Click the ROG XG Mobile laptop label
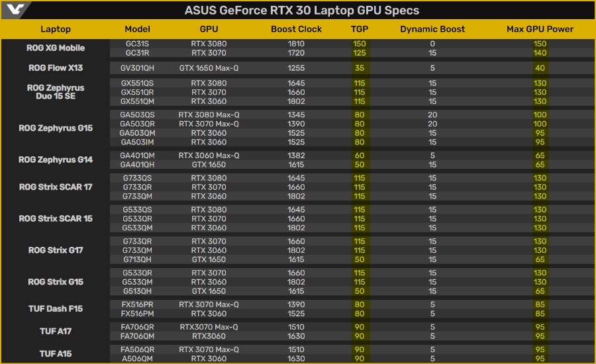The width and height of the screenshot is (596, 364). [x=56, y=48]
